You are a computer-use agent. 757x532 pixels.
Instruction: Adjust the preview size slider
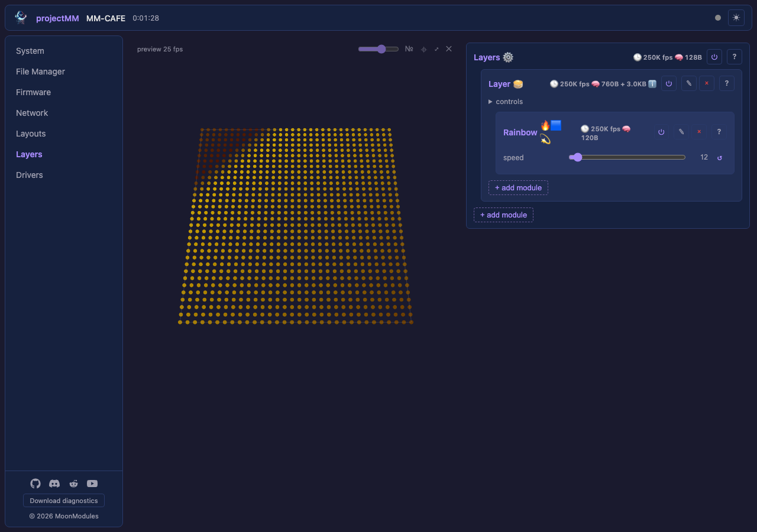click(x=378, y=49)
